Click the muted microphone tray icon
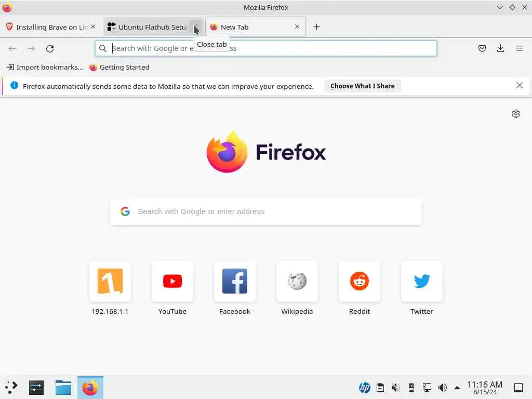This screenshot has width=532, height=399. click(395, 388)
